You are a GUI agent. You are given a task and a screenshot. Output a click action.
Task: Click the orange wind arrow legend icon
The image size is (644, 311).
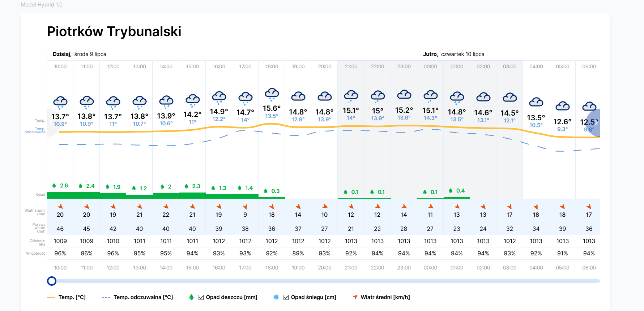(355, 297)
